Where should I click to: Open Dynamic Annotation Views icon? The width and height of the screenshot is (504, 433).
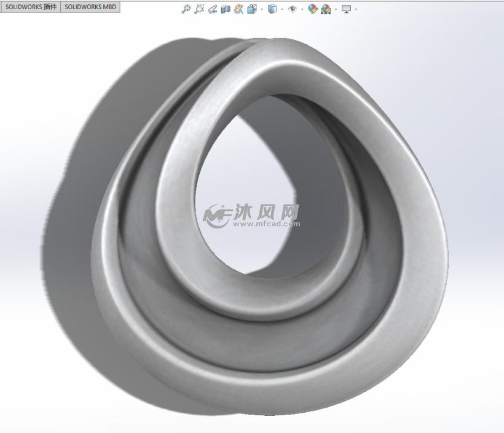(x=238, y=9)
